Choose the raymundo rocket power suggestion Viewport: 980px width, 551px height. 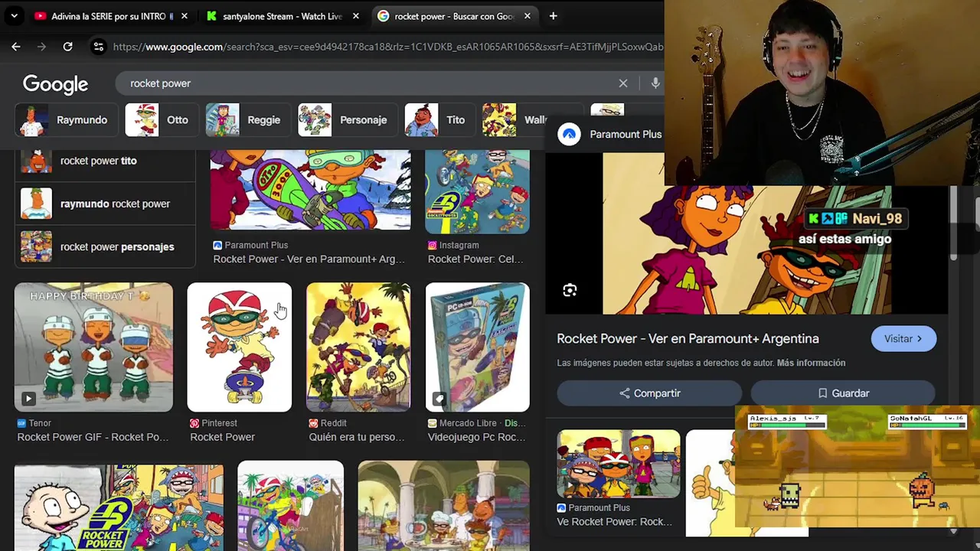(105, 204)
